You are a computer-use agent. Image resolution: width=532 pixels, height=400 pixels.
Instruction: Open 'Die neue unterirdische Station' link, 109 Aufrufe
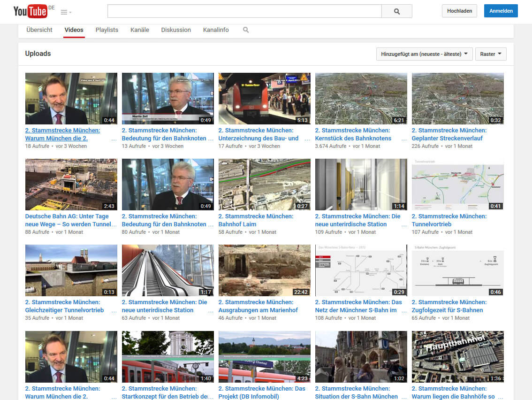357,220
